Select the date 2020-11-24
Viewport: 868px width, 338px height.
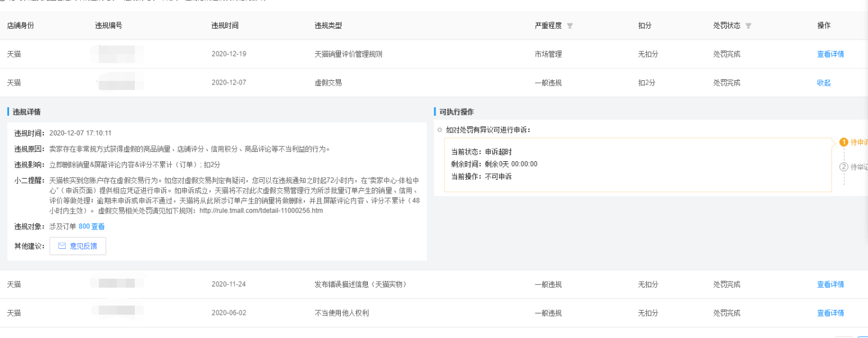(x=229, y=284)
